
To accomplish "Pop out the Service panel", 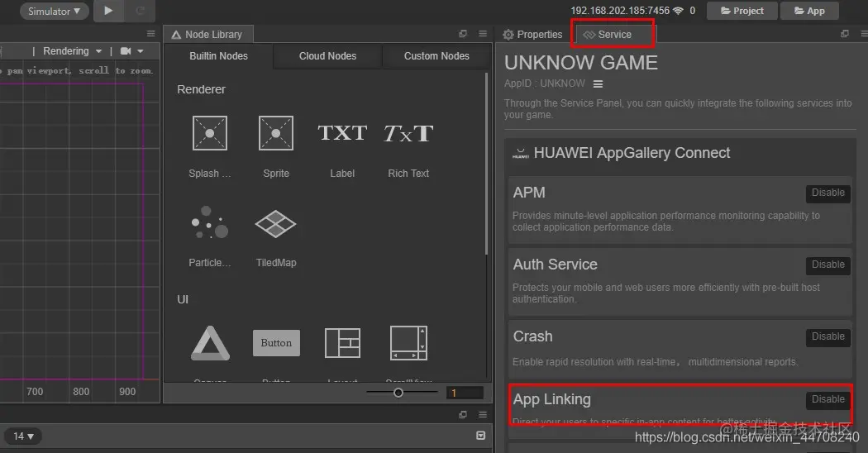I will 845,34.
